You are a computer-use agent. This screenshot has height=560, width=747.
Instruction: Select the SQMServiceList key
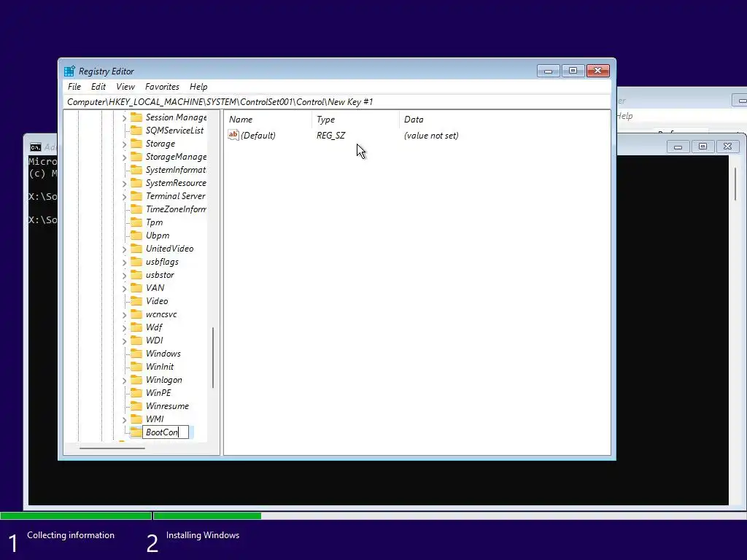(x=174, y=130)
